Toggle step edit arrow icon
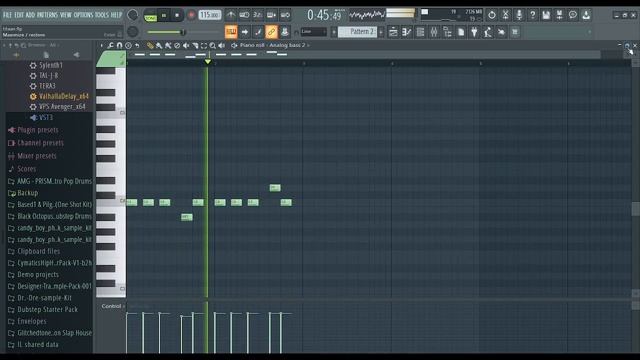This screenshot has width=640, height=360. point(244,31)
